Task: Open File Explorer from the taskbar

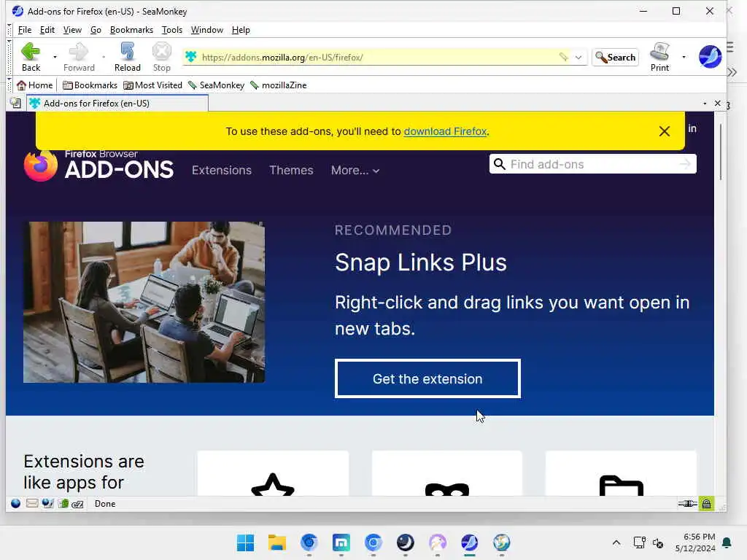Action: tap(276, 542)
